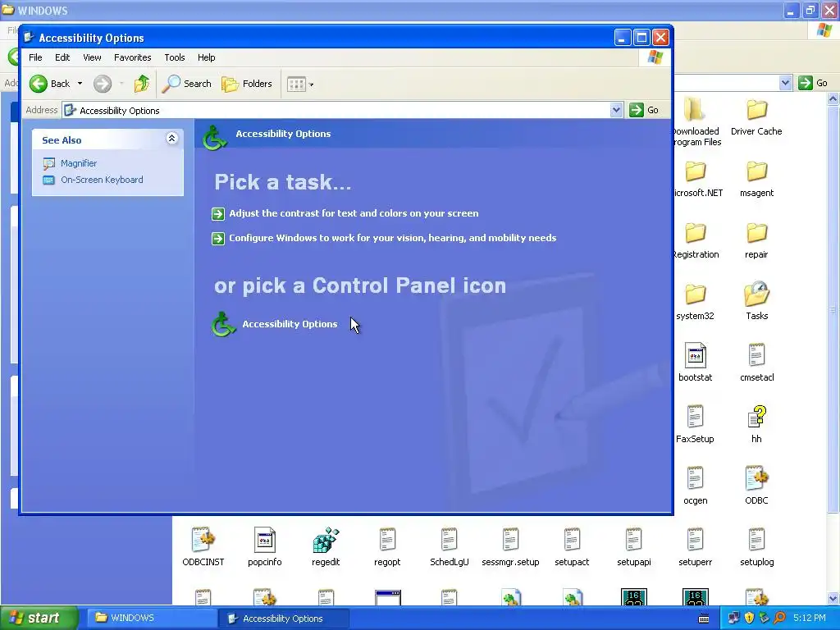
Task: Click the keyboard icon on taskbar
Action: 704,619
